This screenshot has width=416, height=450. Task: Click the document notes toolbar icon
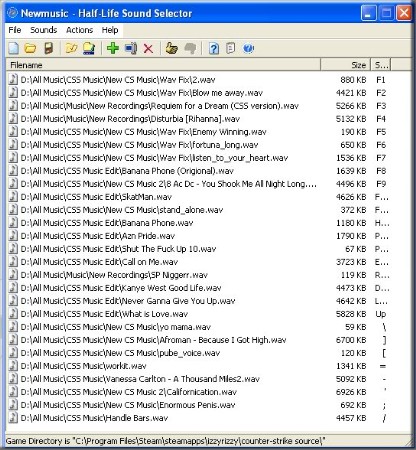click(231, 48)
